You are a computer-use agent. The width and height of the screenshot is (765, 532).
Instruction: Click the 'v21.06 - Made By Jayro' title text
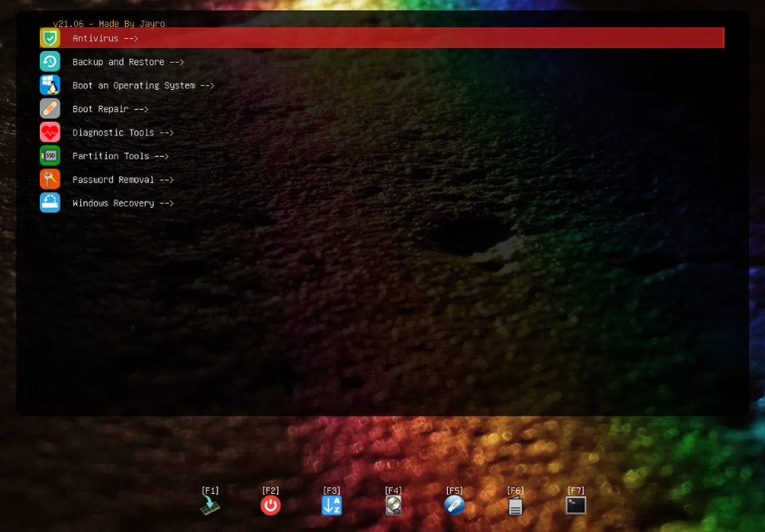pyautogui.click(x=109, y=23)
